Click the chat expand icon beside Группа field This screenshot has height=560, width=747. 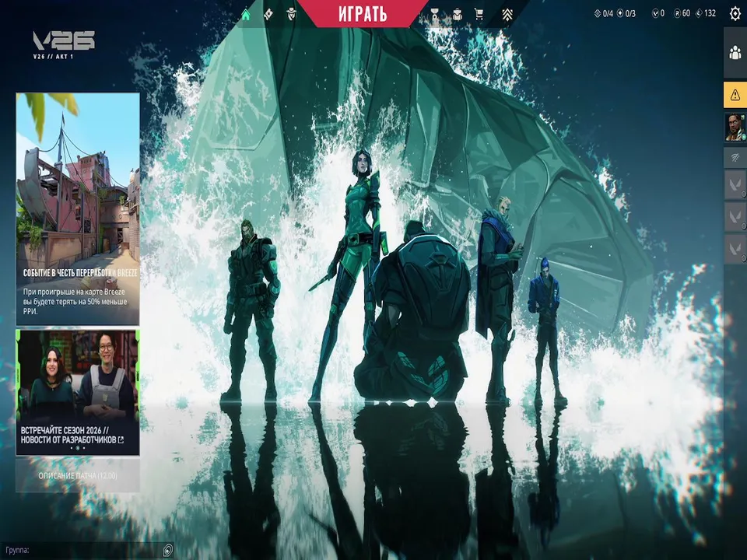pyautogui.click(x=168, y=551)
